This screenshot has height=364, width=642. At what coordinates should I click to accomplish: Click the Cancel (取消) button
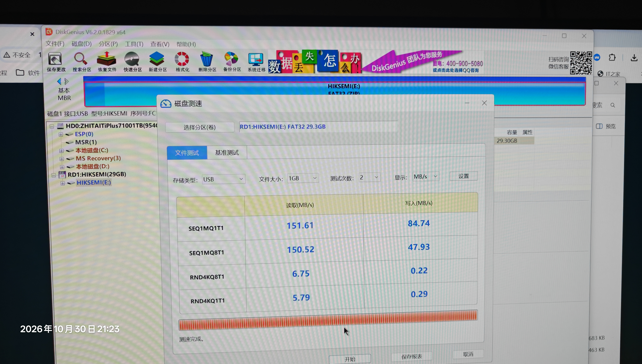point(468,354)
